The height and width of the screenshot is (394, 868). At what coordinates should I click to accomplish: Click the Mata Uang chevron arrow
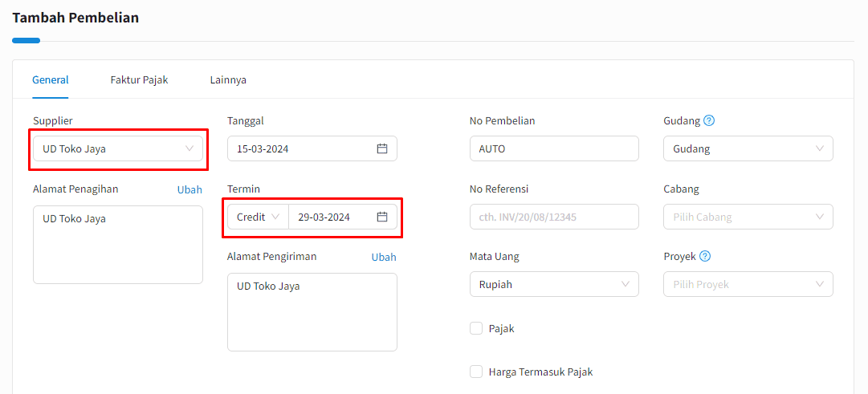[626, 284]
